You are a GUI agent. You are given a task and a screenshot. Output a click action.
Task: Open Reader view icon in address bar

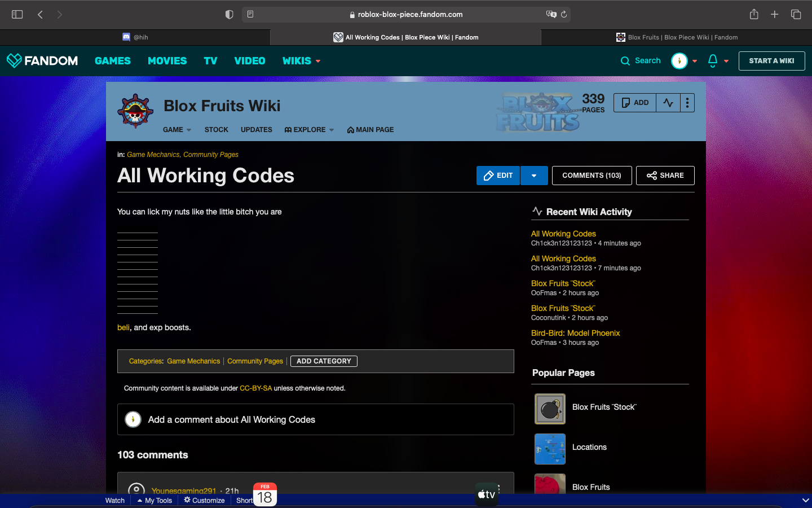tap(250, 14)
